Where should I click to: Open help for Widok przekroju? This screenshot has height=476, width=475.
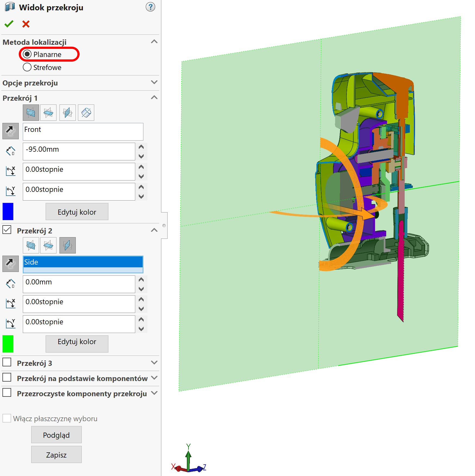[x=150, y=7]
